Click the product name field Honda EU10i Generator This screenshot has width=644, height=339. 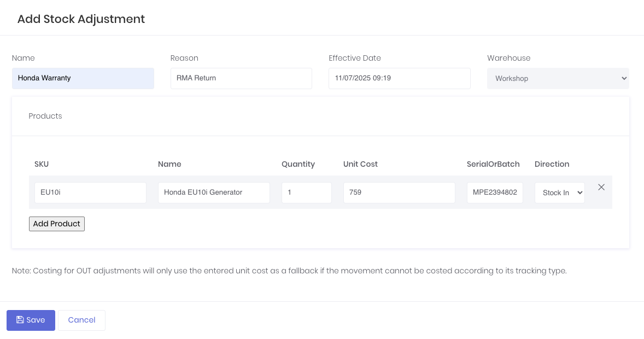tap(214, 192)
